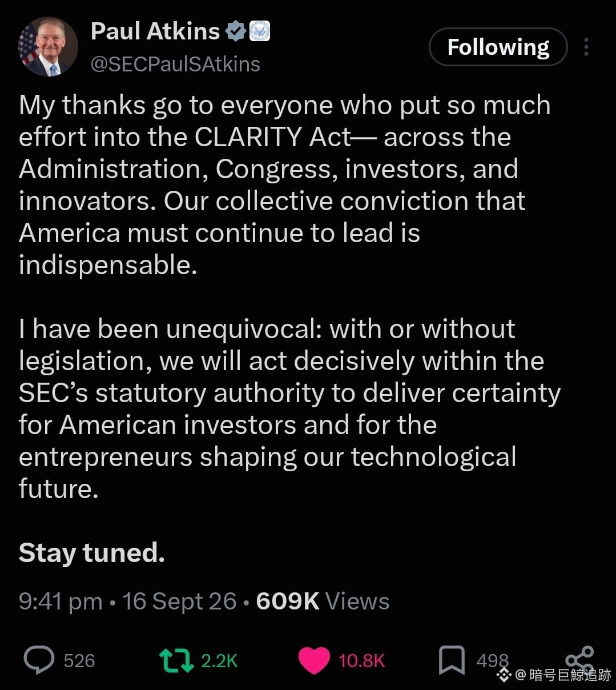Bookmark the post with bookmark icon
Viewport: 616px width, 690px height.
pyautogui.click(x=451, y=660)
